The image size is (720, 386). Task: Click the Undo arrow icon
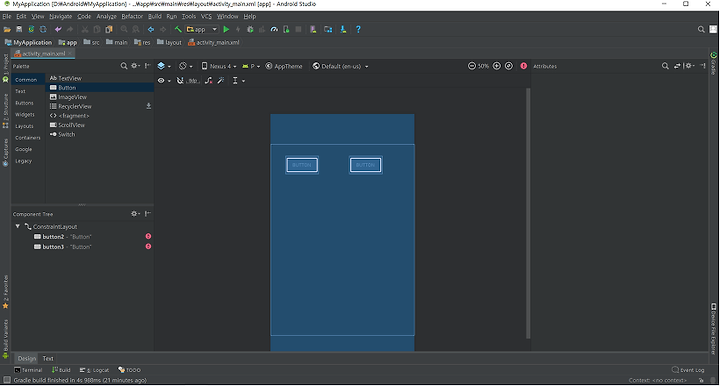58,29
